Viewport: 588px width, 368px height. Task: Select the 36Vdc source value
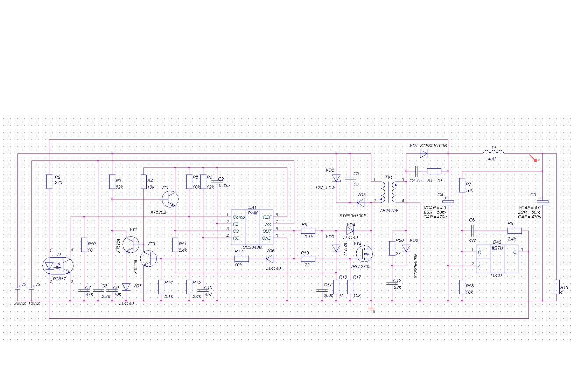pos(20,304)
